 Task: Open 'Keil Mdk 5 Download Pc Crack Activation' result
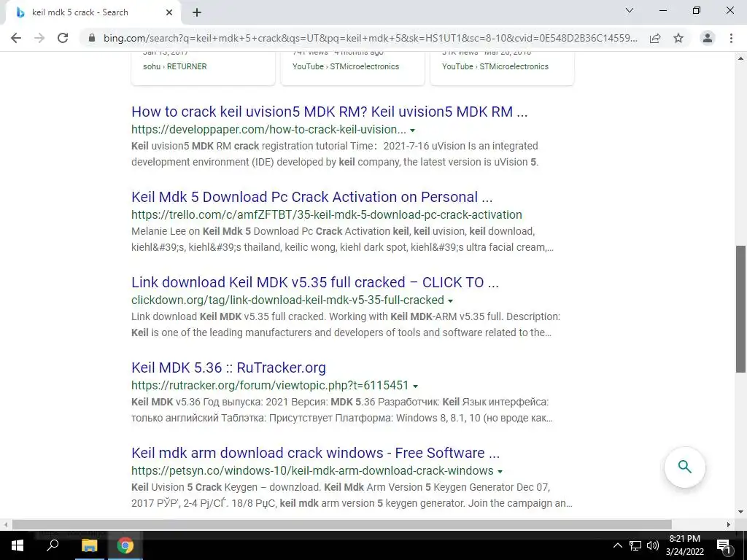pos(311,197)
